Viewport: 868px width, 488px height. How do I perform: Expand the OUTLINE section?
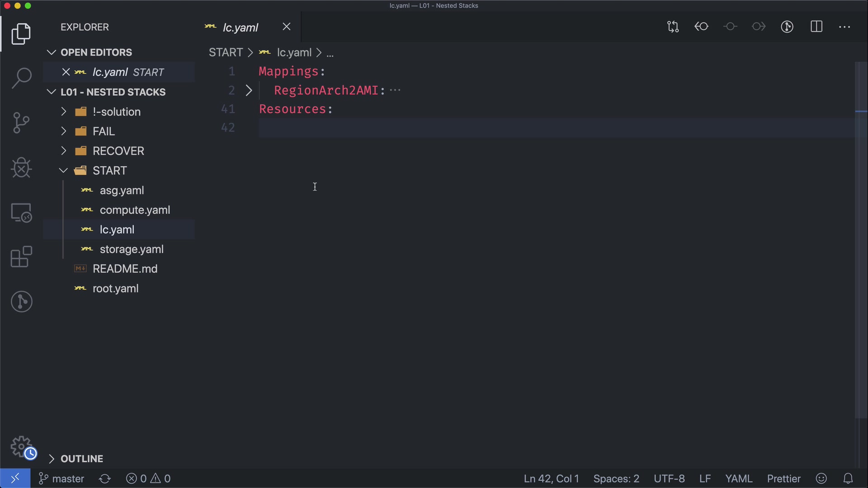(82, 459)
